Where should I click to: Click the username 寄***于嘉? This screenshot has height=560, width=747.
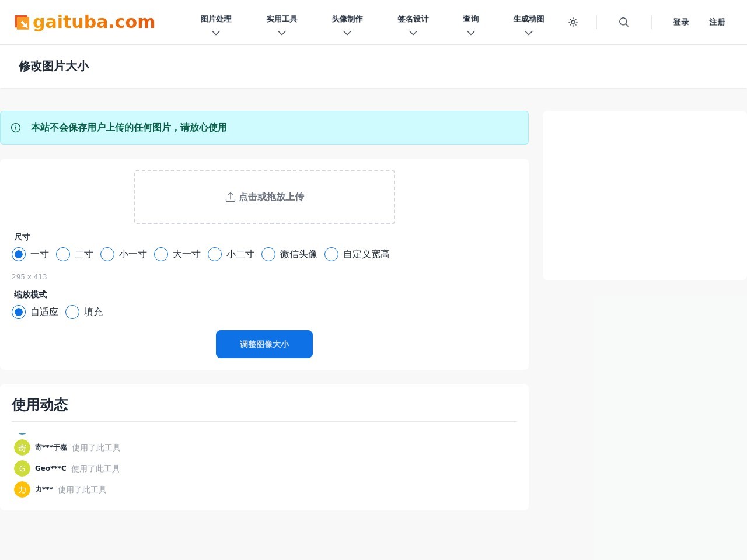[51, 447]
